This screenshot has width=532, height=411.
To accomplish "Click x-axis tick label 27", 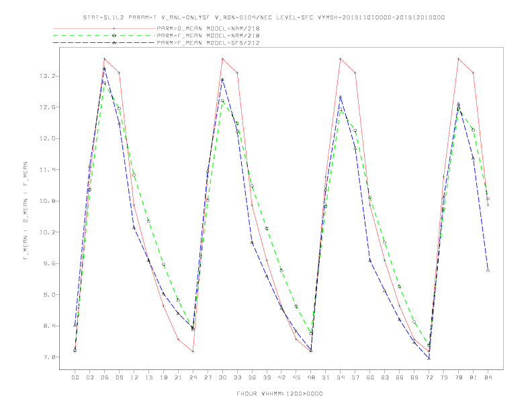I will pos(208,377).
